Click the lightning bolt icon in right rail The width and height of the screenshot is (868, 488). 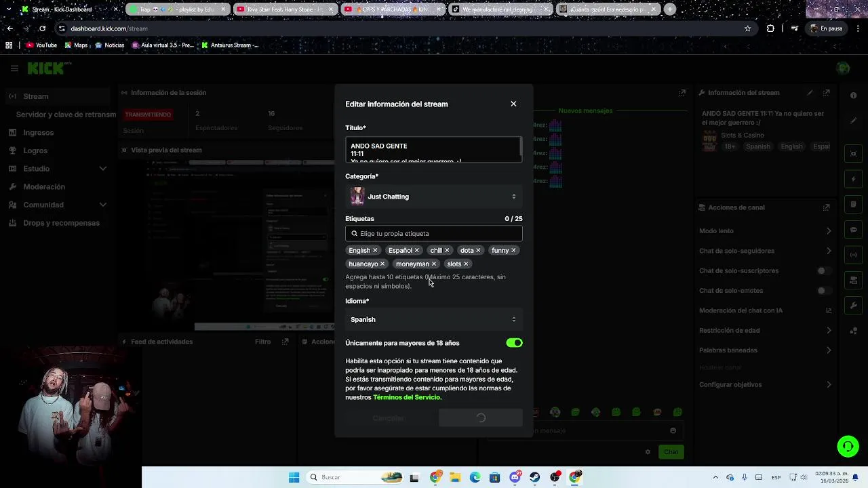click(x=853, y=180)
